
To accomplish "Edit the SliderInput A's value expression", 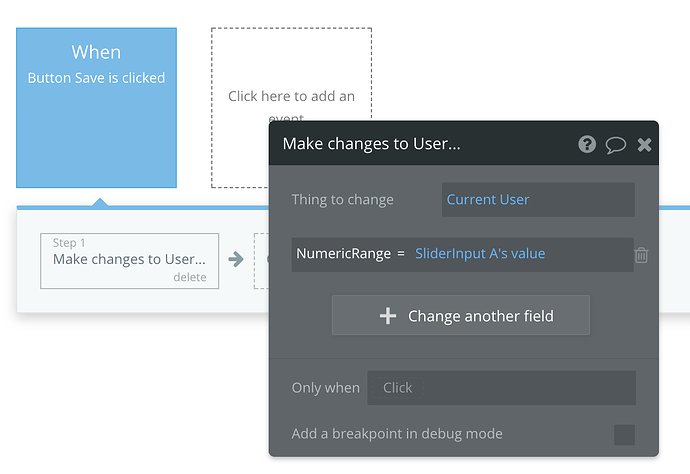I will point(480,254).
